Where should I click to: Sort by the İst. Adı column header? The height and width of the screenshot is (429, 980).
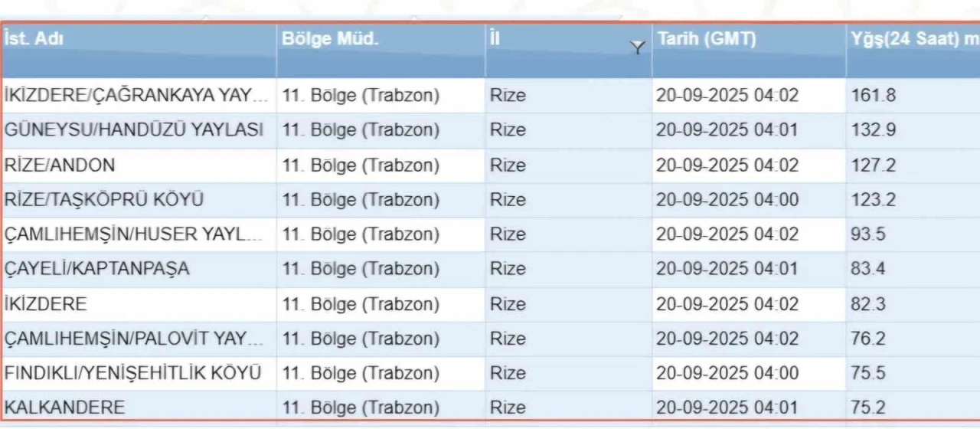tap(34, 40)
